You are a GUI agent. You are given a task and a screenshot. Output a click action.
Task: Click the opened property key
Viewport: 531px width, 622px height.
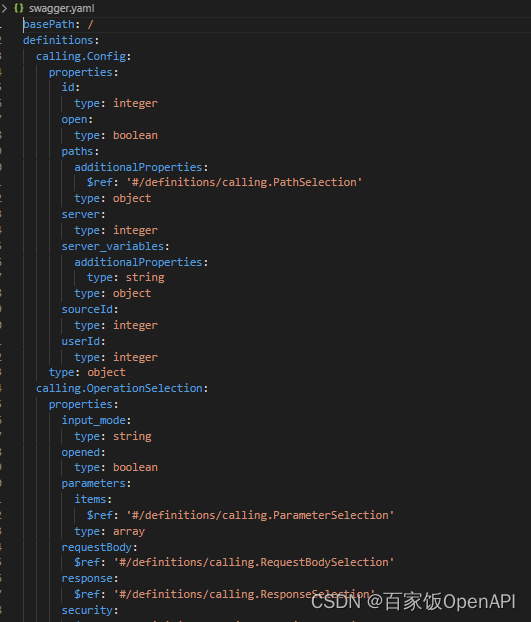click(83, 453)
